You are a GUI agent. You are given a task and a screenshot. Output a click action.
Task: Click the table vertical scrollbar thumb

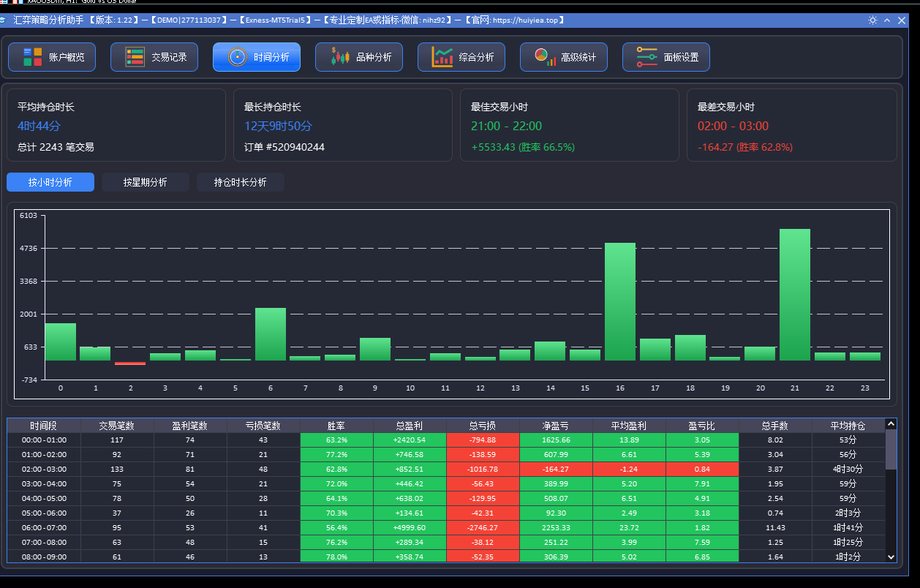click(x=891, y=449)
